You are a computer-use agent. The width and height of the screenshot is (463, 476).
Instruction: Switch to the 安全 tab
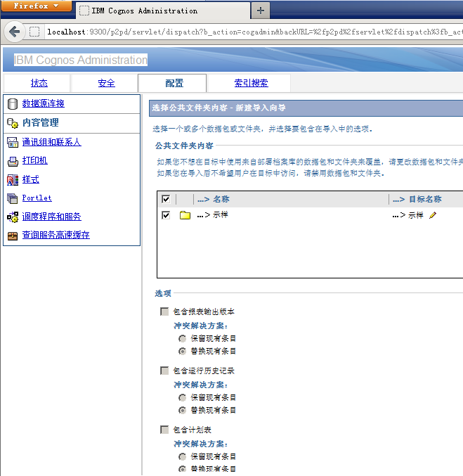pos(107,83)
